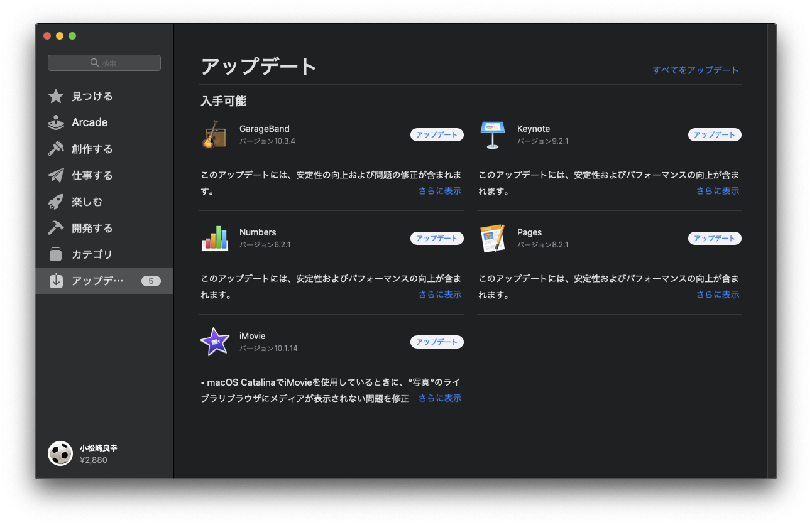812x525 pixels.
Task: Click the update count badge 5
Action: coord(151,281)
